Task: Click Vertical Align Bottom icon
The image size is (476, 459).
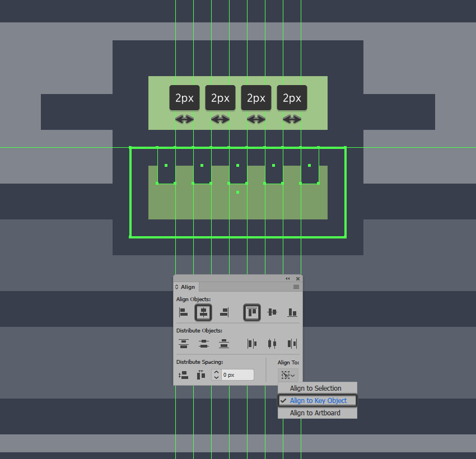Action: point(292,312)
